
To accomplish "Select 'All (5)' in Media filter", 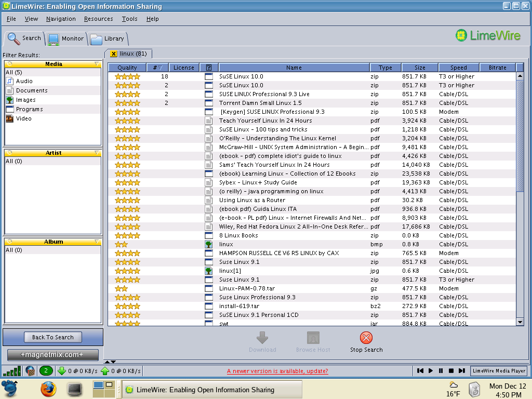I will click(x=53, y=72).
